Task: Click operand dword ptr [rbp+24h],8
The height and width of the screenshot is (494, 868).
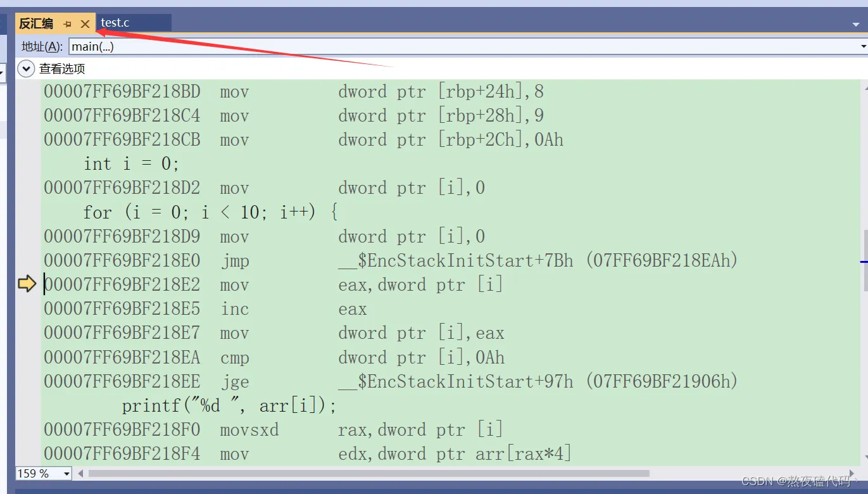Action: [x=441, y=92]
